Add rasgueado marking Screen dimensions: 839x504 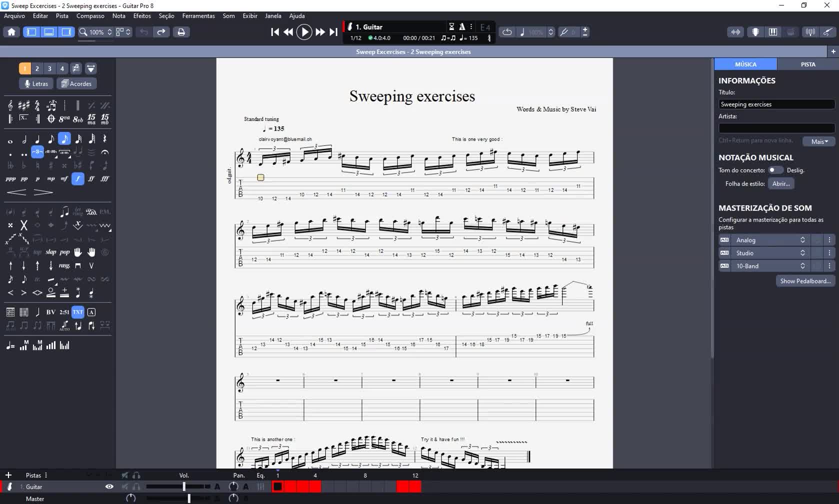pyautogui.click(x=64, y=265)
